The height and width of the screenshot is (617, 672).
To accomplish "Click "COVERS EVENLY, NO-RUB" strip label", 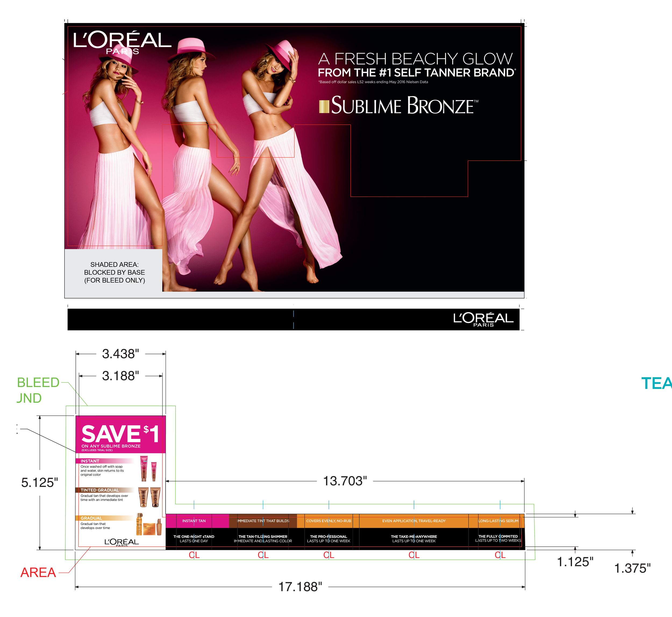I will pyautogui.click(x=329, y=521).
